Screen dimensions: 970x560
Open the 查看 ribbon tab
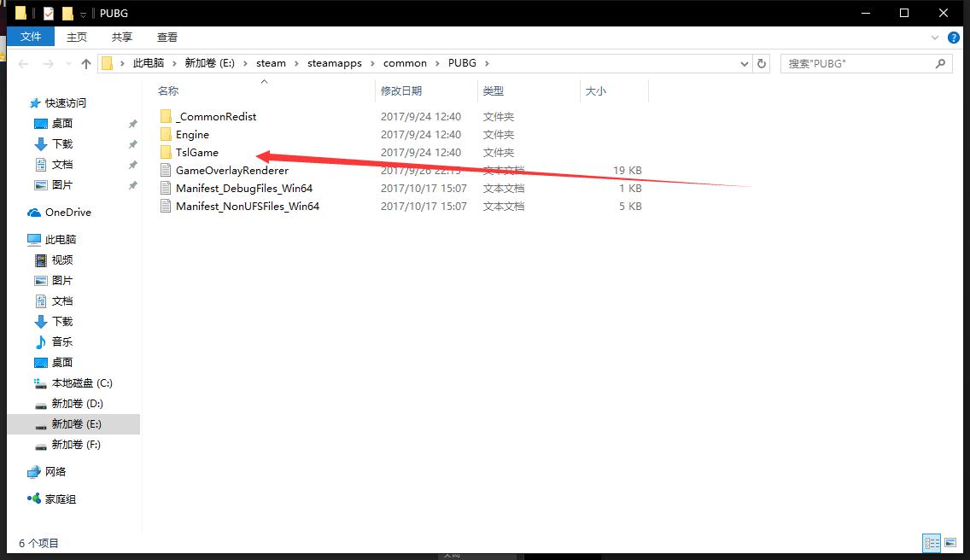[x=167, y=37]
